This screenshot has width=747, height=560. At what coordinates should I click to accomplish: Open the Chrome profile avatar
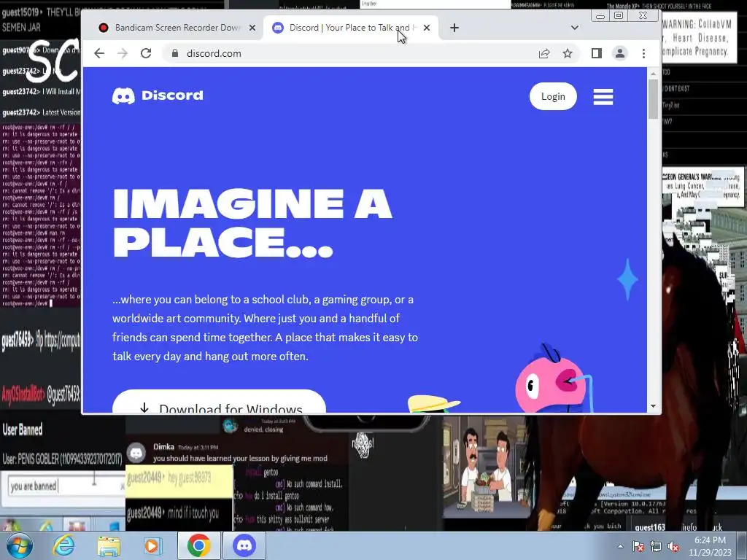point(620,53)
